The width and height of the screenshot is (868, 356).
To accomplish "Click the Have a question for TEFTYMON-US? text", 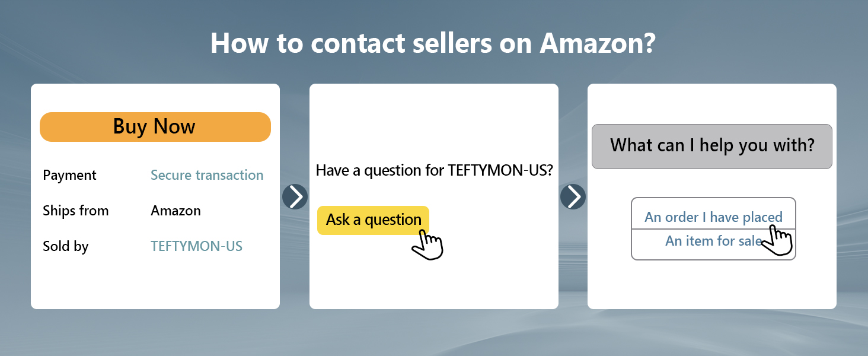I will point(434,171).
